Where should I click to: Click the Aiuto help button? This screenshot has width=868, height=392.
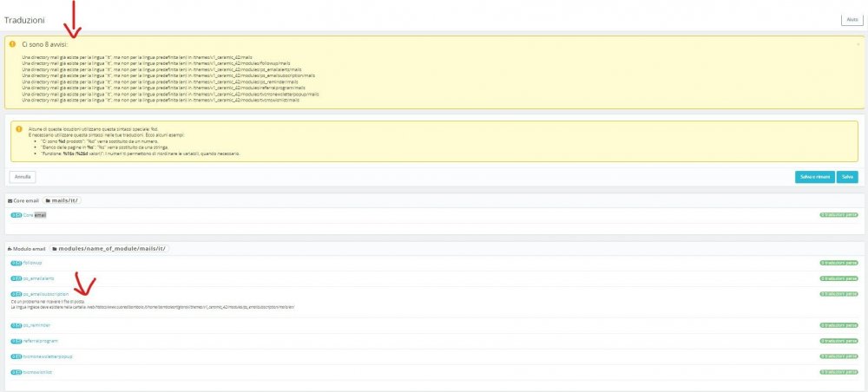coord(852,19)
